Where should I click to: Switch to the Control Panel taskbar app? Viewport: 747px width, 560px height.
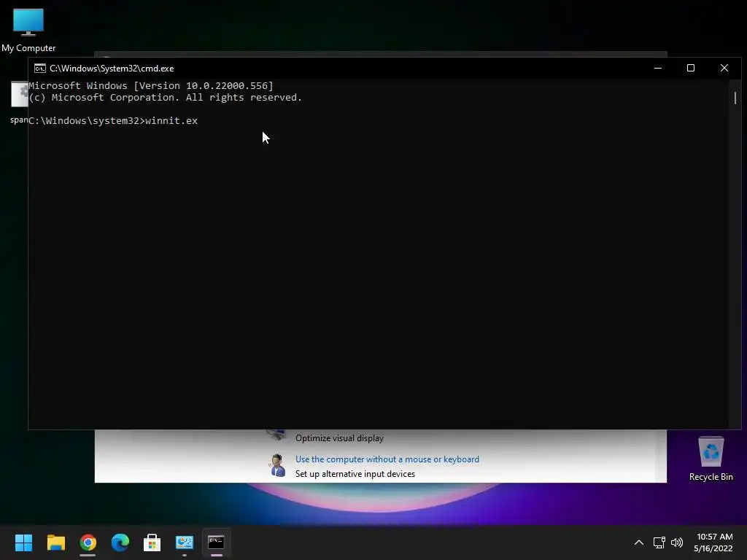(185, 542)
